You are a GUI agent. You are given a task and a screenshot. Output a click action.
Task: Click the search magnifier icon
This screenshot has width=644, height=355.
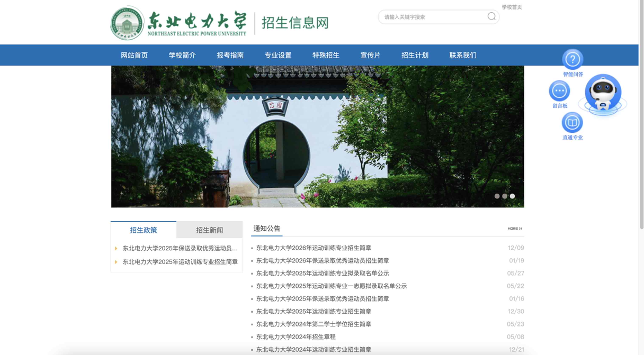491,17
